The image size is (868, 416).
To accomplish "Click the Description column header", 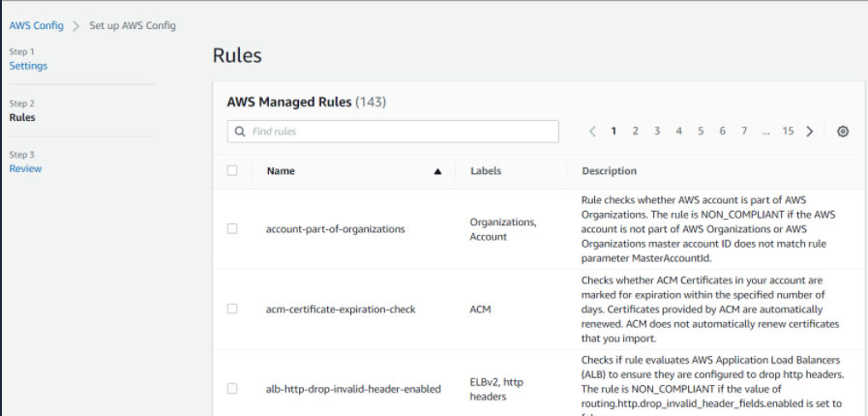I will pos(609,171).
